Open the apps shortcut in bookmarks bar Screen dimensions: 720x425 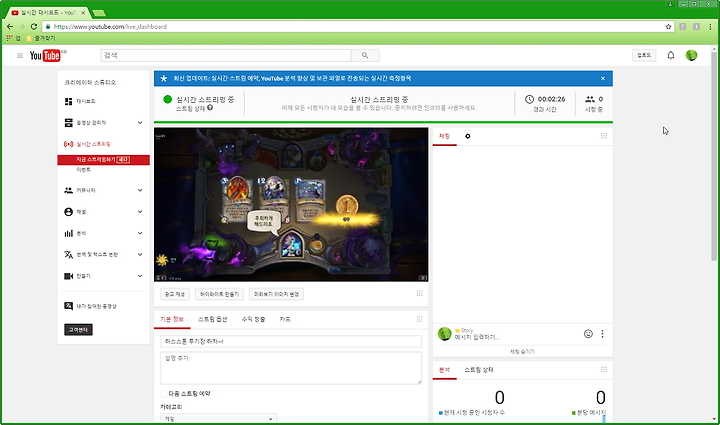click(x=13, y=38)
